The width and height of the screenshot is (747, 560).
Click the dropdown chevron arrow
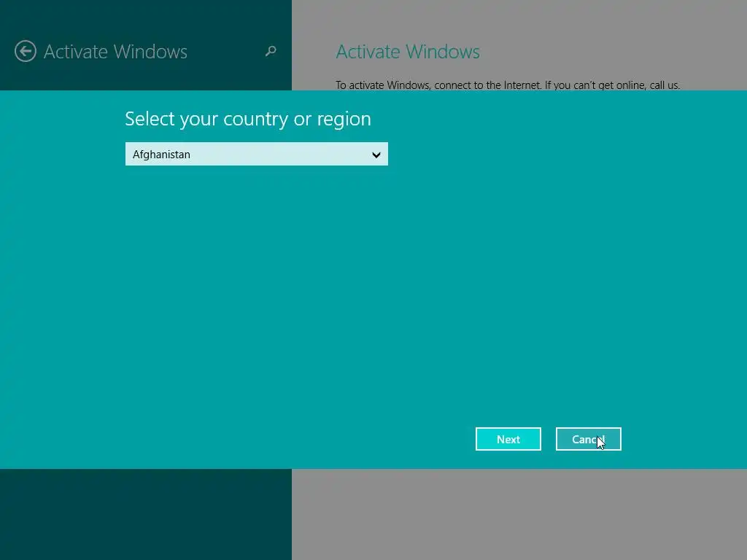tap(376, 155)
